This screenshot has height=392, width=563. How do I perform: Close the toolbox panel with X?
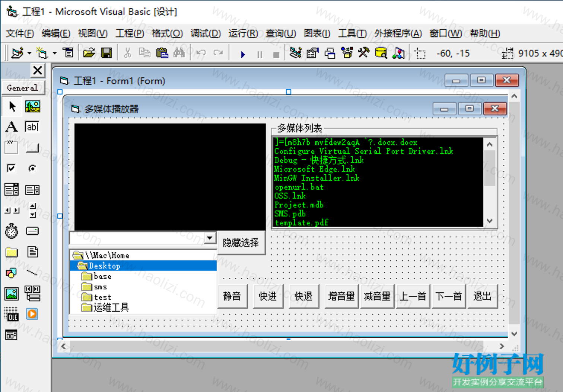pyautogui.click(x=38, y=70)
